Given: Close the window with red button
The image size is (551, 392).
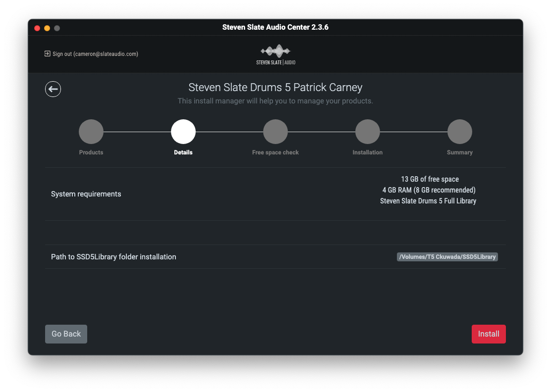Looking at the screenshot, I should (x=37, y=28).
